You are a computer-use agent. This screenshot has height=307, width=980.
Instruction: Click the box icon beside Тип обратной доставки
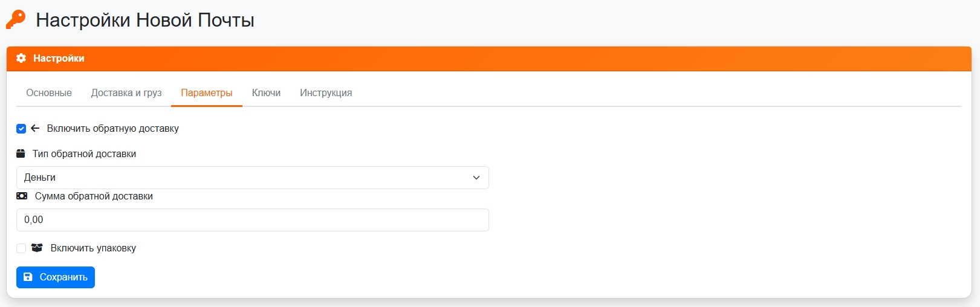coord(21,153)
